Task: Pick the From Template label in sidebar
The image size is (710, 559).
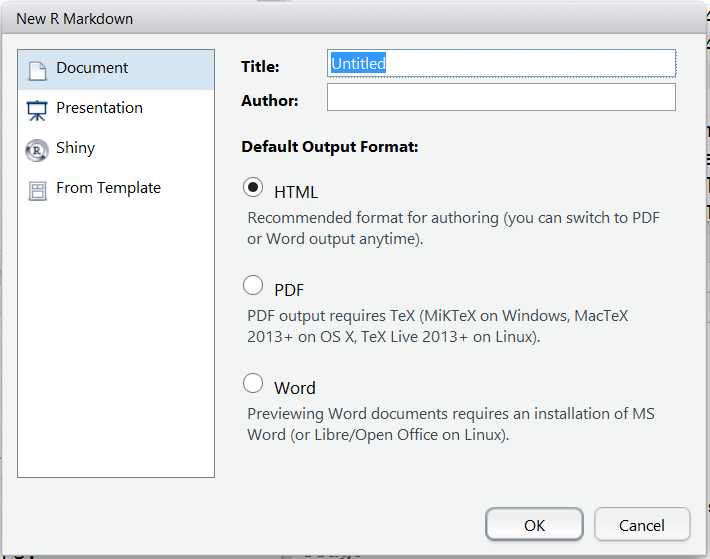Action: click(x=108, y=188)
